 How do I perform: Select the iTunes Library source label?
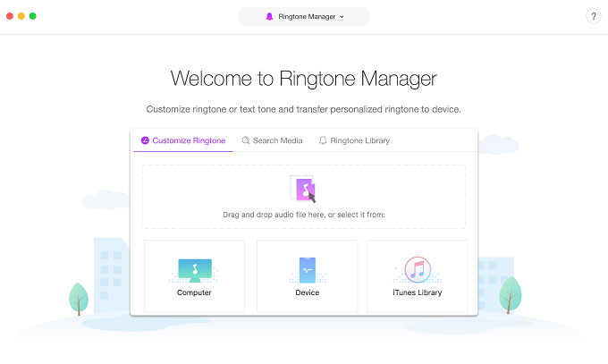point(418,292)
